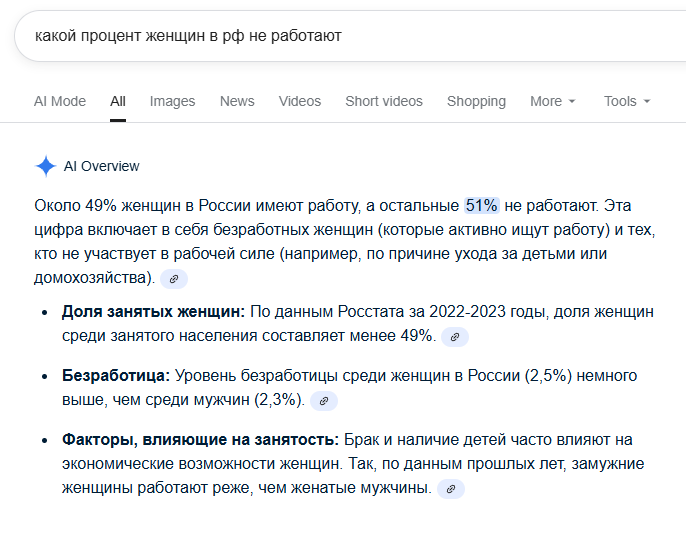Screen dimensions: 686x534
Task: Open source link after first summary paragraph
Action: point(174,278)
